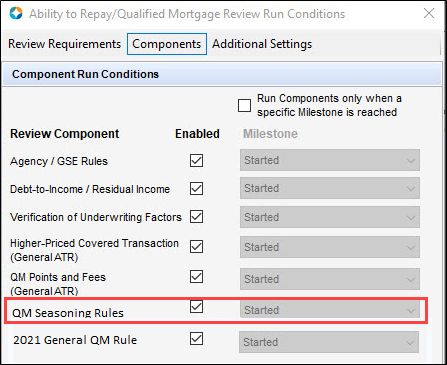Toggle Higher-Priced Covered Transaction checkbox

[196, 247]
